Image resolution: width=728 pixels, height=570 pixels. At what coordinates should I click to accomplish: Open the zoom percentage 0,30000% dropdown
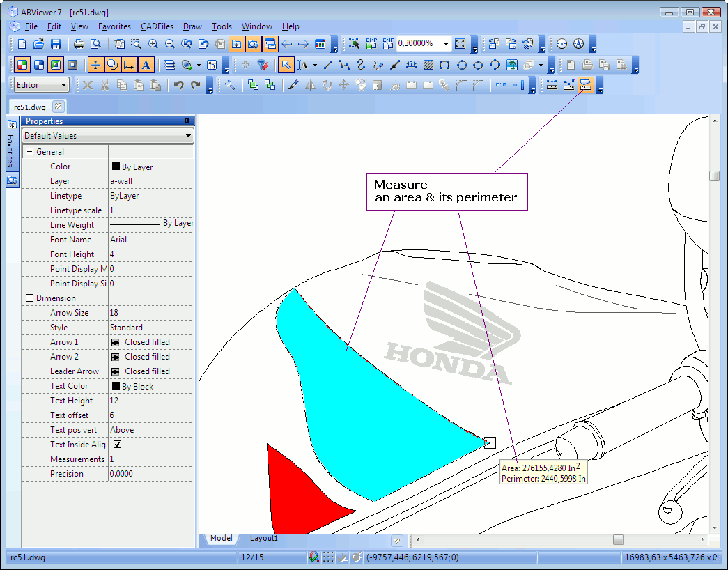(446, 44)
